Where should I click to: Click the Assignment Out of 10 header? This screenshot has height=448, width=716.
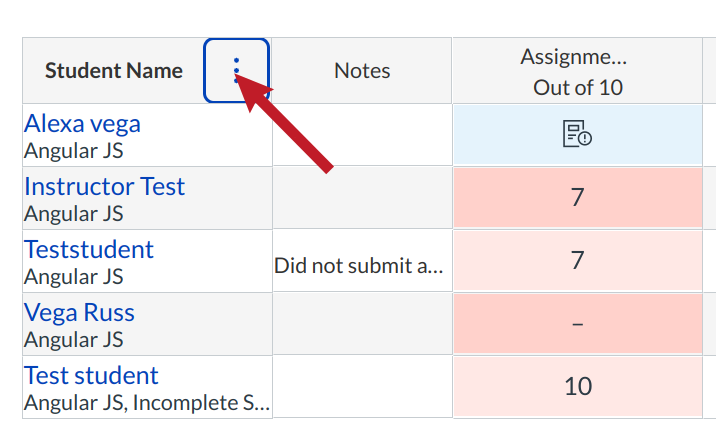click(577, 71)
